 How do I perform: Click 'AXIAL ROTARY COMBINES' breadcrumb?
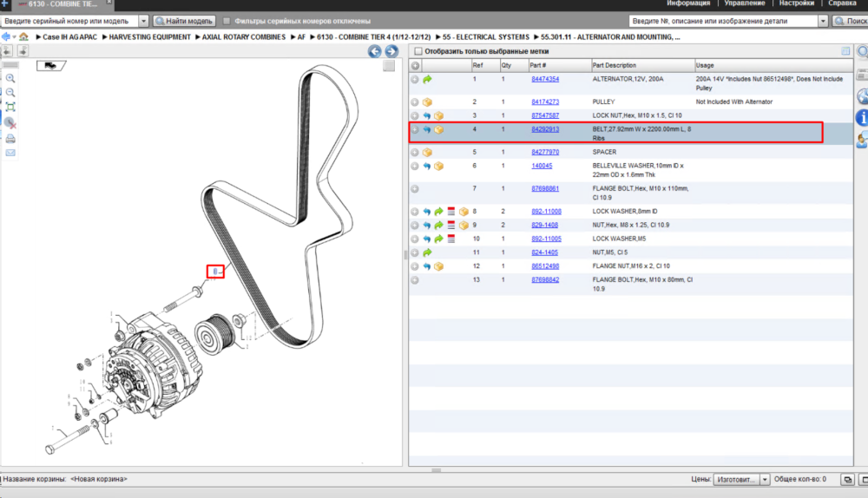click(244, 37)
